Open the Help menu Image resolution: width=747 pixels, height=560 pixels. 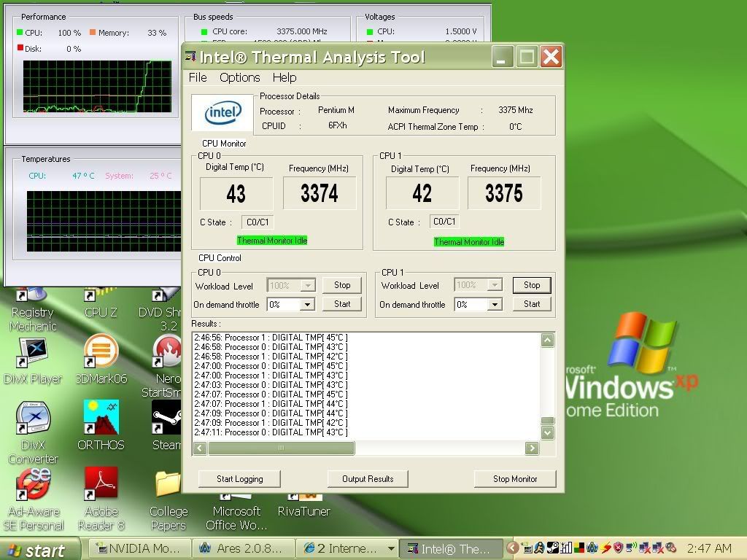[285, 77]
